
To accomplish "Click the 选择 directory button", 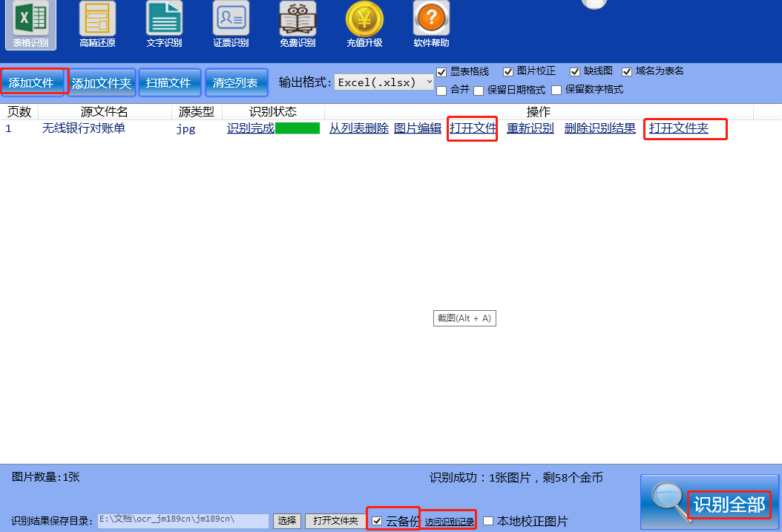I will click(x=287, y=521).
